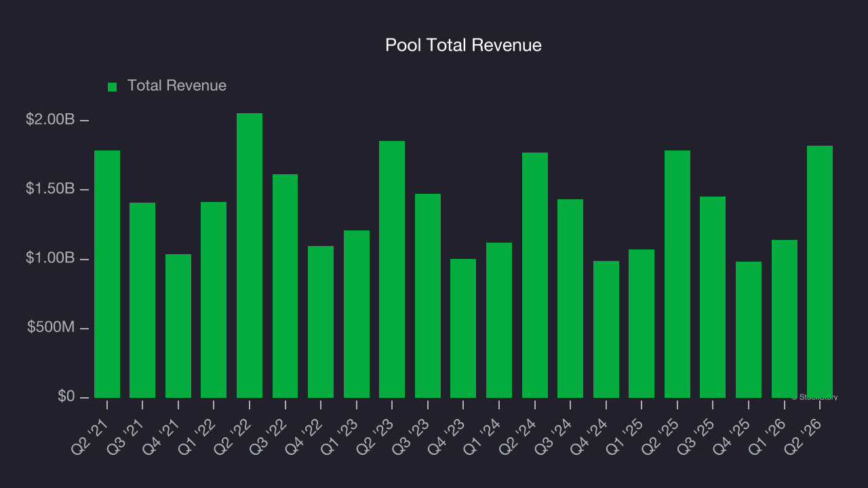The image size is (868, 488).
Task: Click the Q4 '24 revenue bar
Action: (606, 329)
